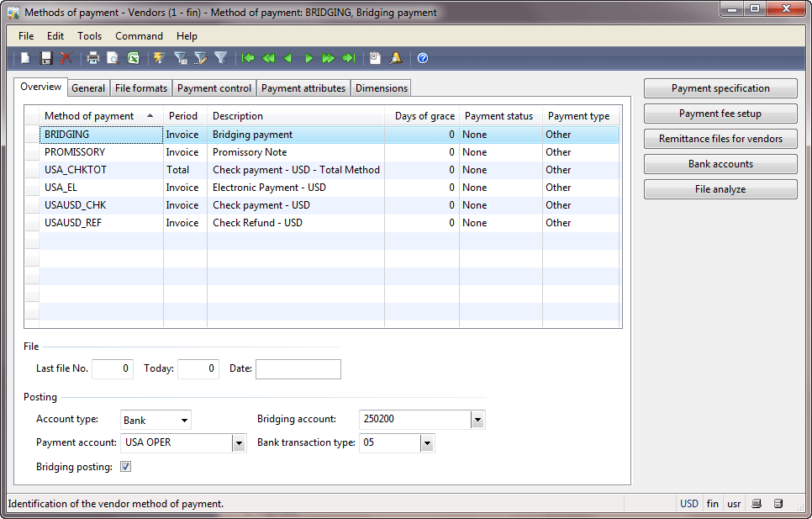Open Payment fee setup
Screen dimensions: 812x519
720,113
